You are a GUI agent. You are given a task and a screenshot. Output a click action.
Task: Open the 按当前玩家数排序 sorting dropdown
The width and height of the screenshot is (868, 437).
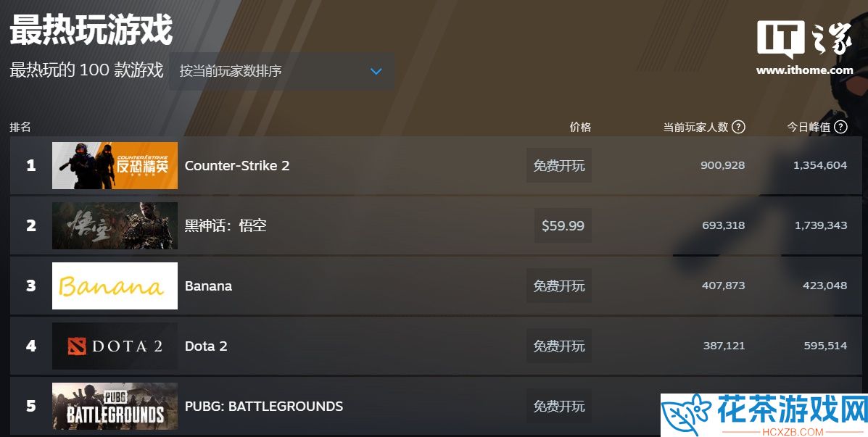[282, 71]
